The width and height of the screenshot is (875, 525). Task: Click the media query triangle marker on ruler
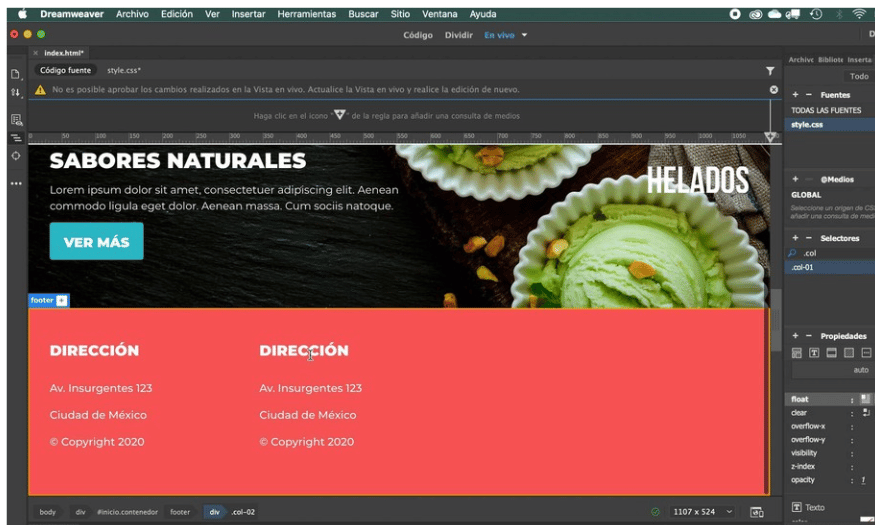pos(770,137)
